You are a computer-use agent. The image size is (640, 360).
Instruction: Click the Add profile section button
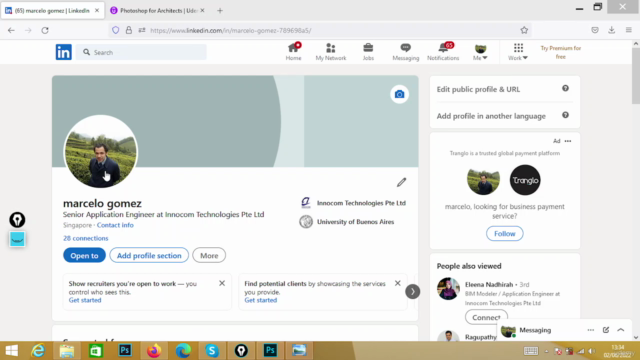[149, 256]
